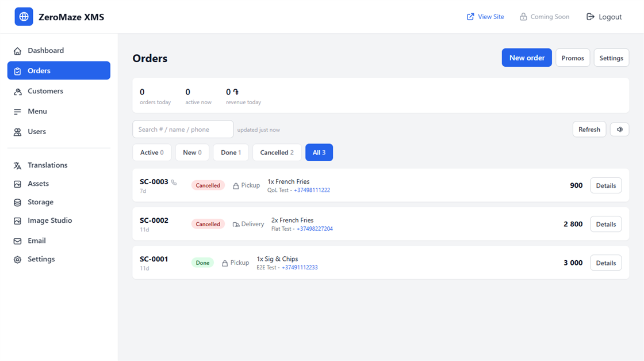This screenshot has height=361, width=644.
Task: Click the Email envelope icon
Action: (17, 241)
